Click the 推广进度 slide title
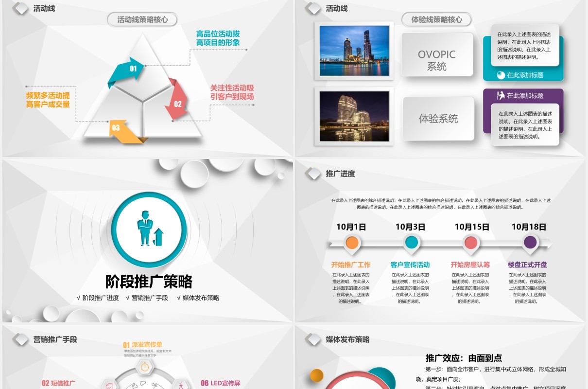The width and height of the screenshot is (588, 389). pos(340,174)
